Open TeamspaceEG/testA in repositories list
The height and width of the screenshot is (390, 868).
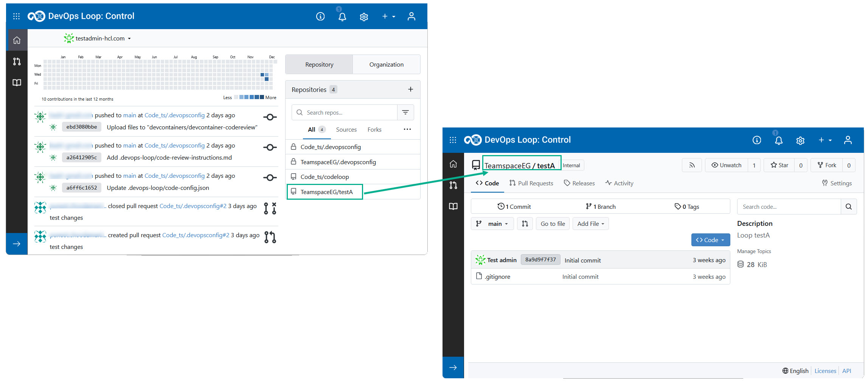click(x=326, y=192)
